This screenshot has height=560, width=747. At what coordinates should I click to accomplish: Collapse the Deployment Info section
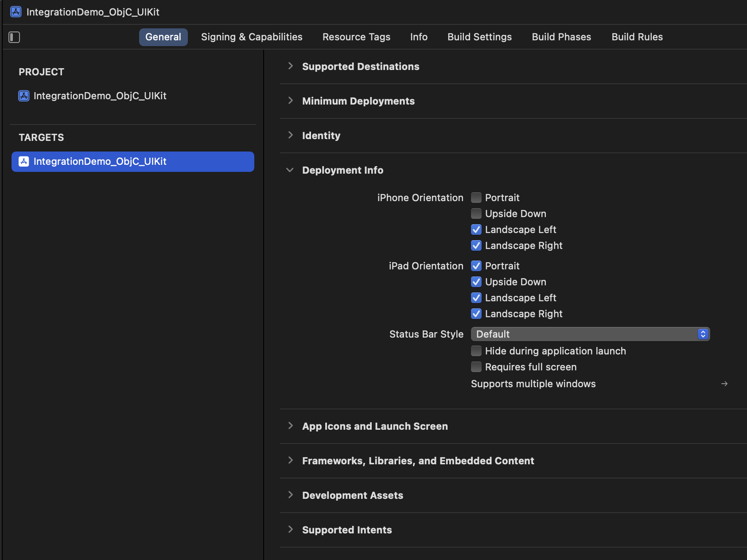click(x=290, y=170)
